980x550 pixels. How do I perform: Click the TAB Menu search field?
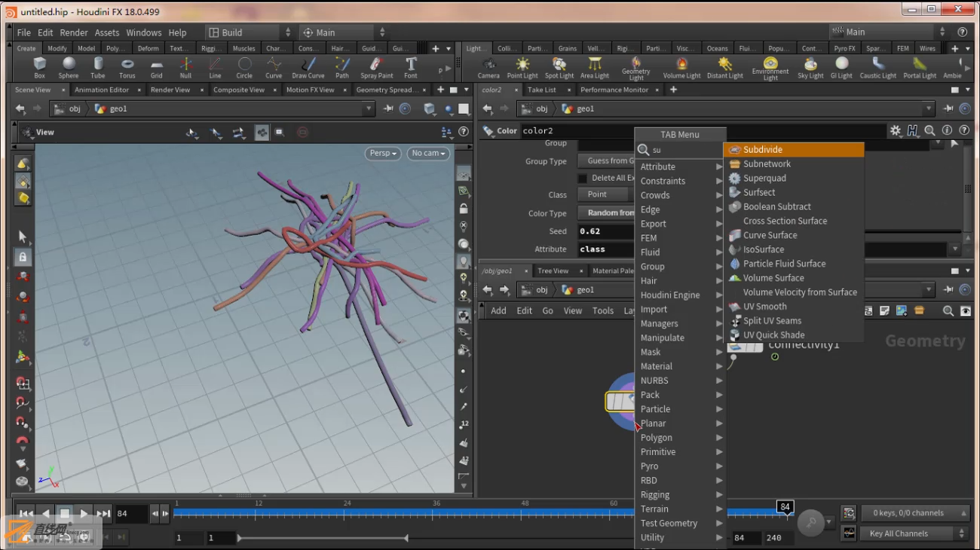pos(686,150)
